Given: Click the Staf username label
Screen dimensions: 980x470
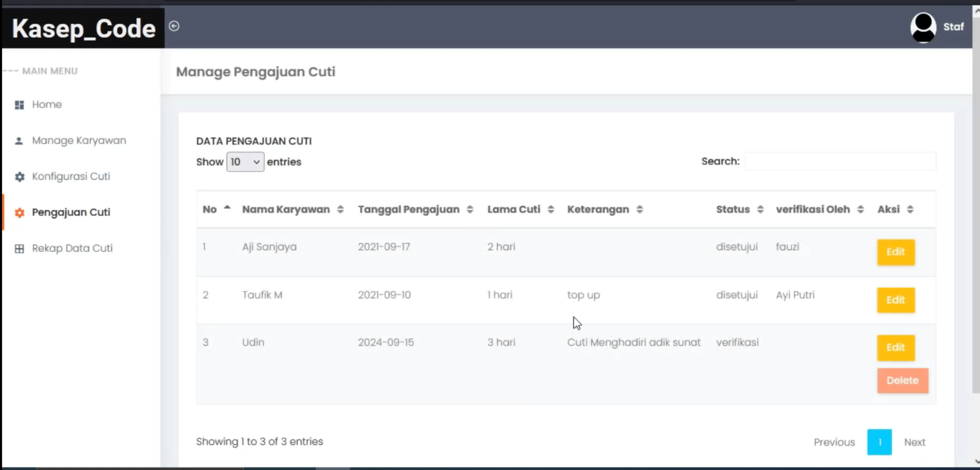Looking at the screenshot, I should tap(953, 27).
